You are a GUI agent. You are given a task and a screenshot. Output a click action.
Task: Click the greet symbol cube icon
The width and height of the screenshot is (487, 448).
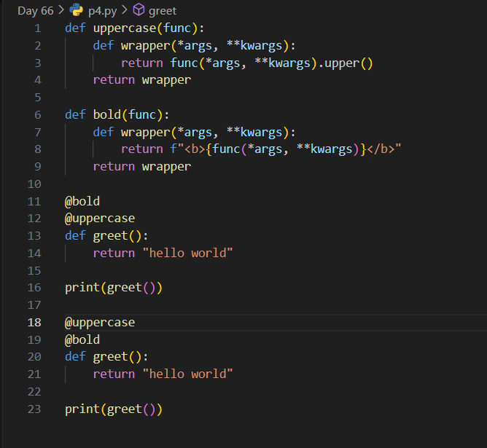pos(139,10)
